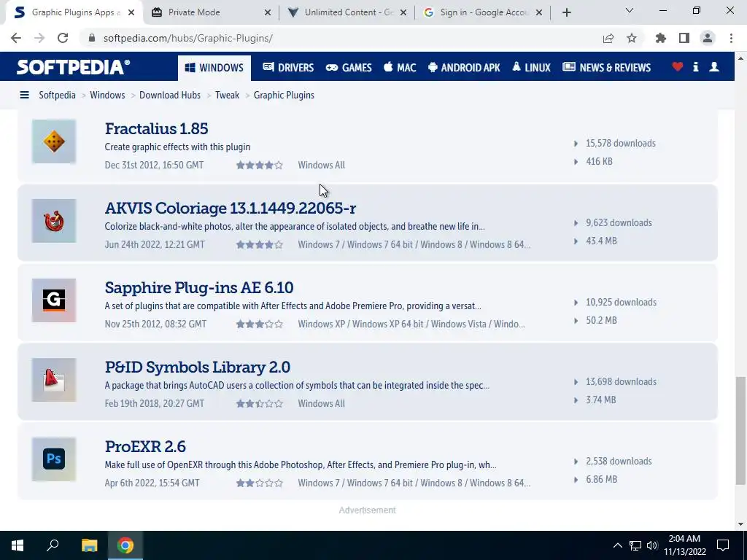Click the ProEXR Photoshop icon
The height and width of the screenshot is (560, 747).
tap(54, 459)
